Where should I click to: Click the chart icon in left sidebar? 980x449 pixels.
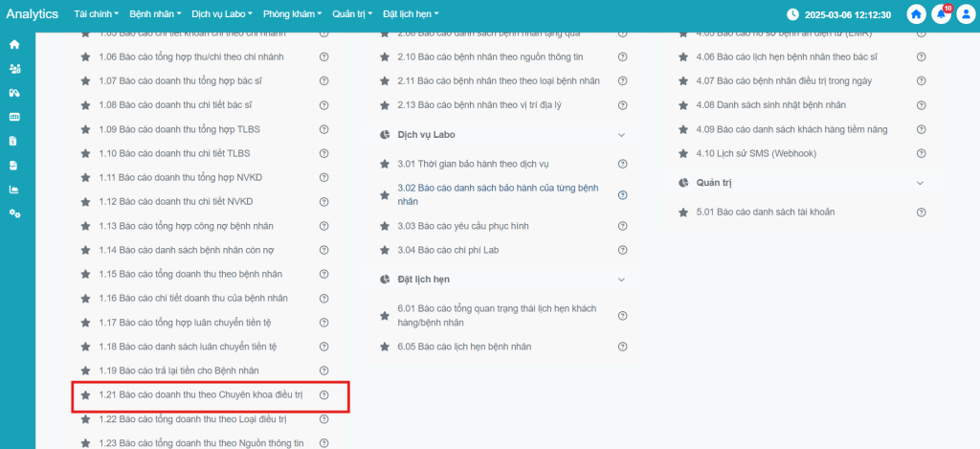click(14, 189)
